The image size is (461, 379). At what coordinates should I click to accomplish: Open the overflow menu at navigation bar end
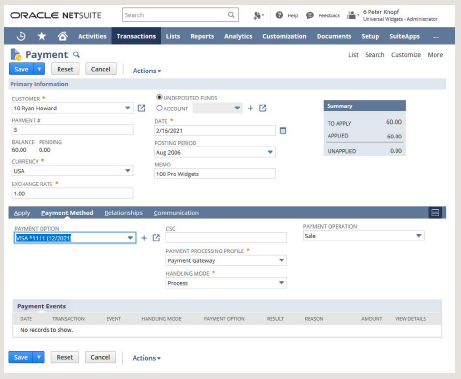[436, 37]
